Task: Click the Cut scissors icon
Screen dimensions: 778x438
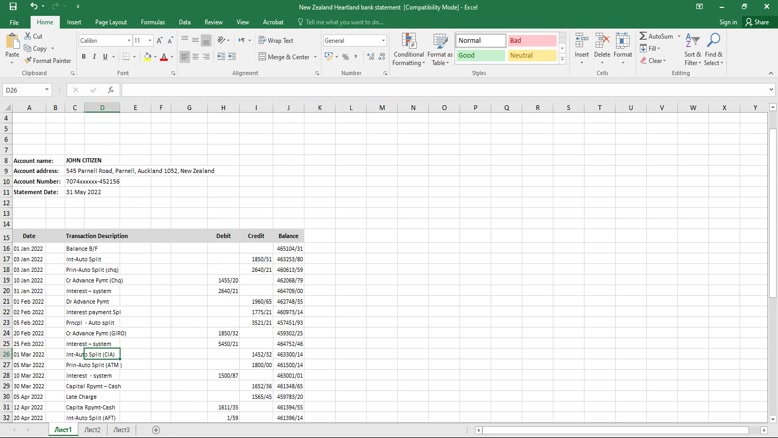Action: (x=28, y=36)
